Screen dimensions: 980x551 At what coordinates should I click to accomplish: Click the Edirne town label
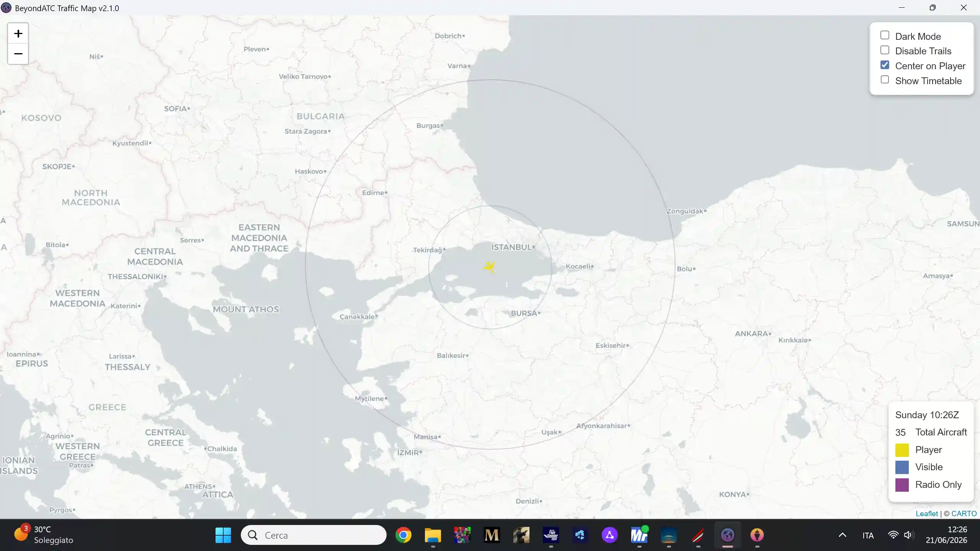coord(373,193)
